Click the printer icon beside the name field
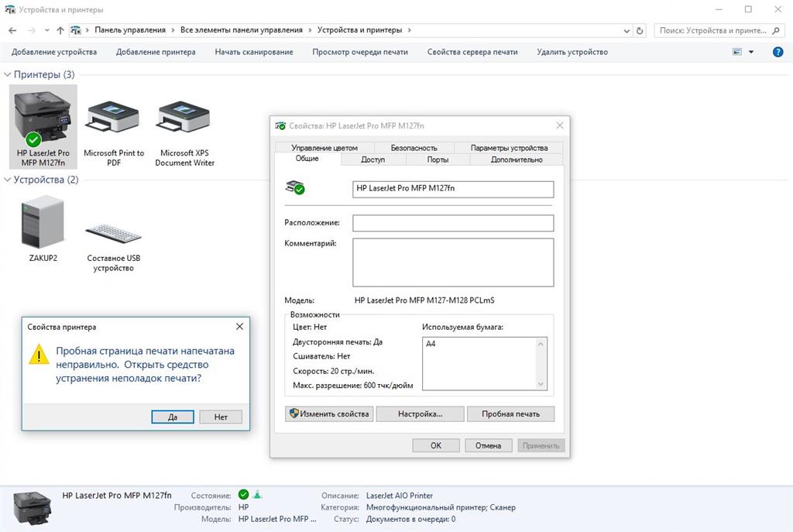The height and width of the screenshot is (532, 793). coord(295,187)
